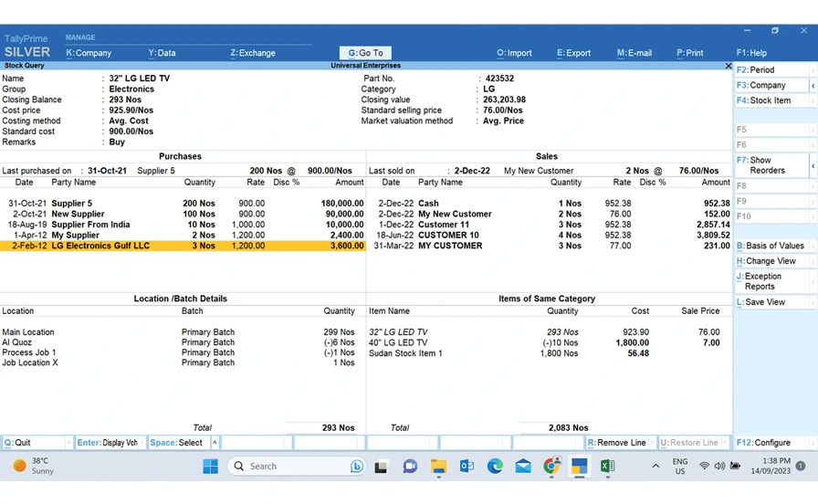This screenshot has height=504, width=818.
Task: Open F12: Configure
Action: [x=772, y=443]
